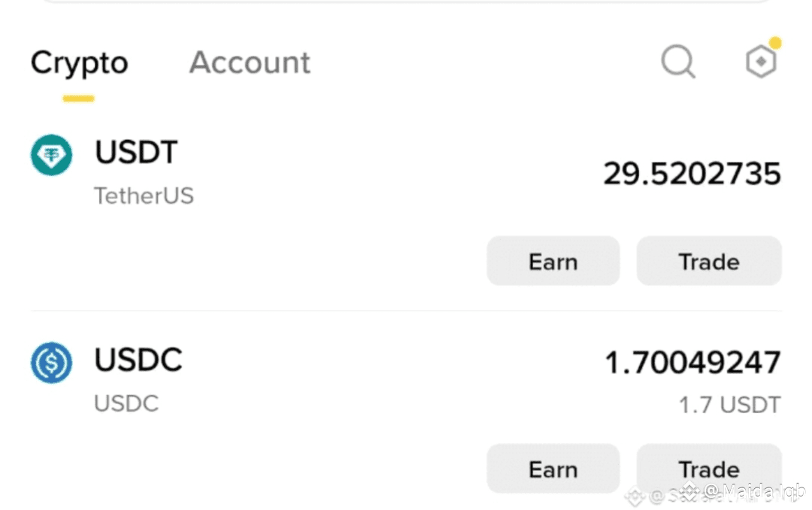The height and width of the screenshot is (510, 812).
Task: Tap Trade in the USDT row
Action: pos(709,261)
